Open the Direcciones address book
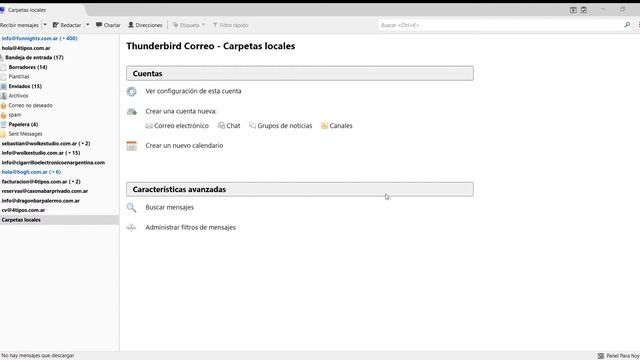 click(145, 25)
